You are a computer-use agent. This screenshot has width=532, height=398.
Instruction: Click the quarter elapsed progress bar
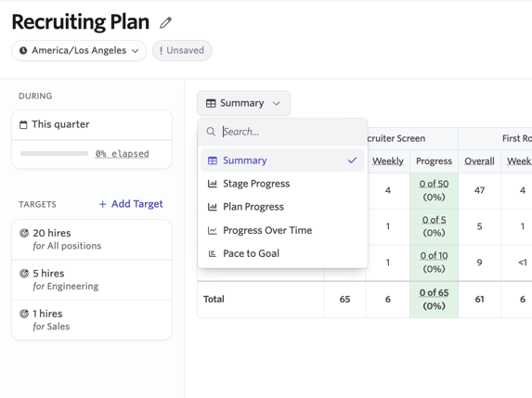(x=54, y=154)
